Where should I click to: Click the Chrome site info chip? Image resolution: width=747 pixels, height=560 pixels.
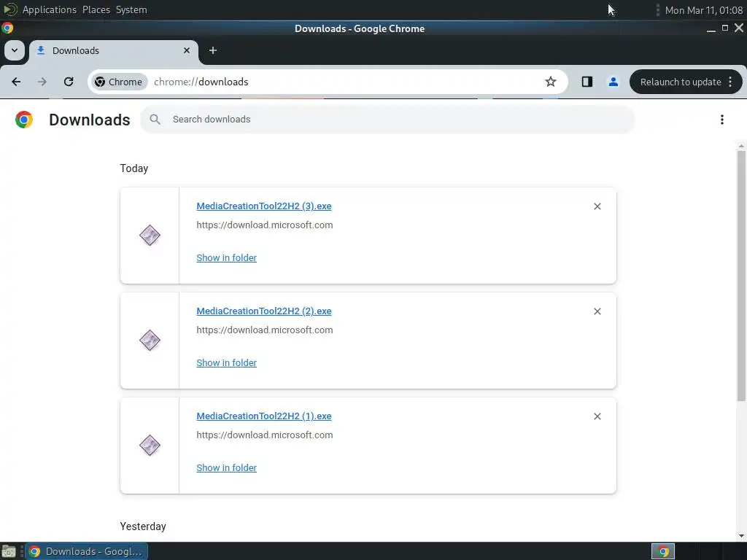point(119,82)
